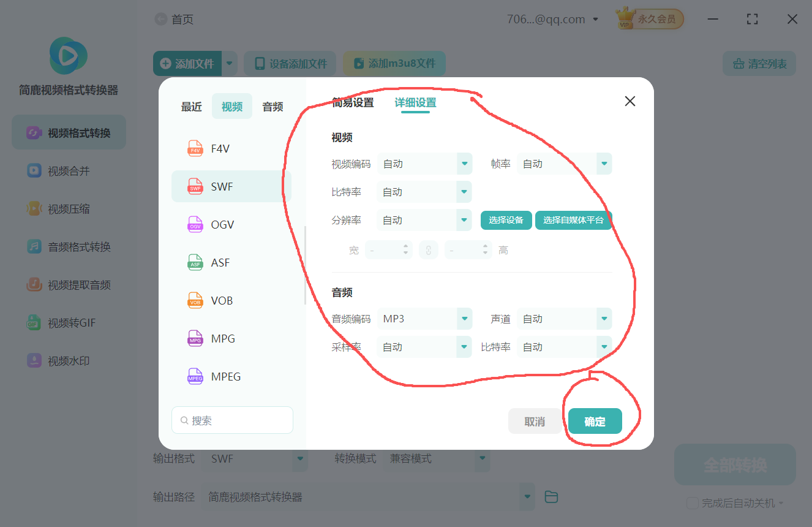Select the VOB format icon

point(194,300)
